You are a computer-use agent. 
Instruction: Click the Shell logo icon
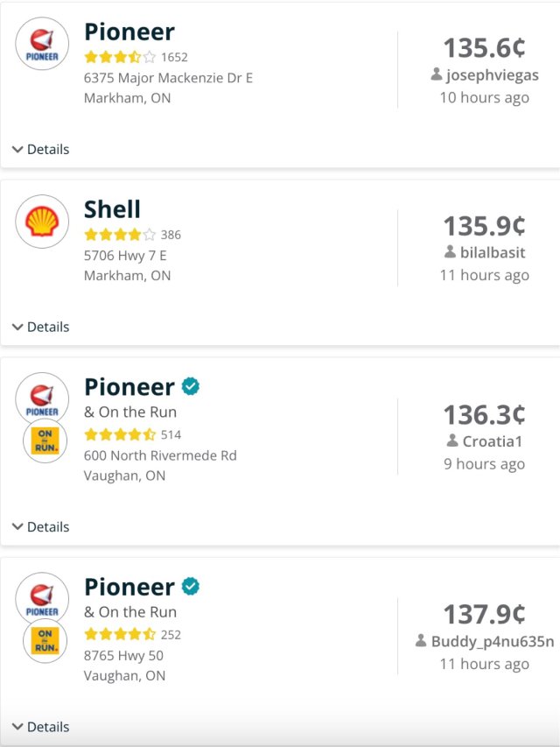[42, 222]
